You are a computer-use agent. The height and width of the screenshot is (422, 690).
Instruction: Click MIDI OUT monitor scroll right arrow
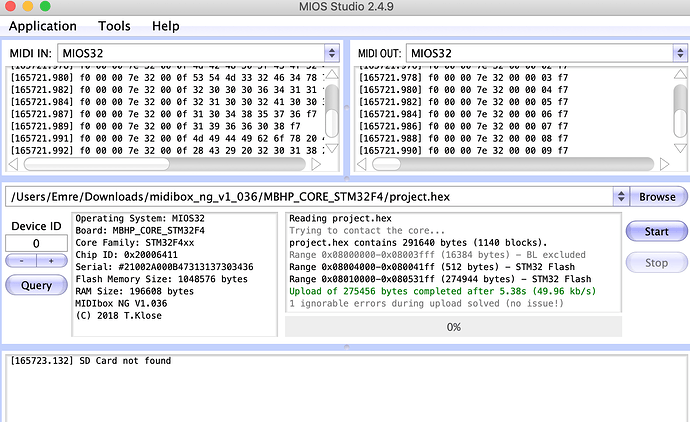[x=664, y=165]
